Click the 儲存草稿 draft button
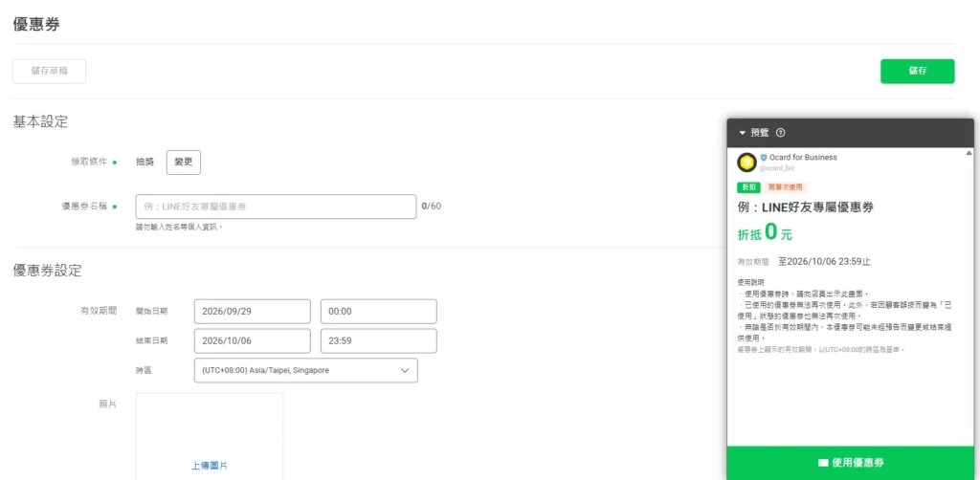Viewport: 980px width, 480px height. pyautogui.click(x=50, y=71)
